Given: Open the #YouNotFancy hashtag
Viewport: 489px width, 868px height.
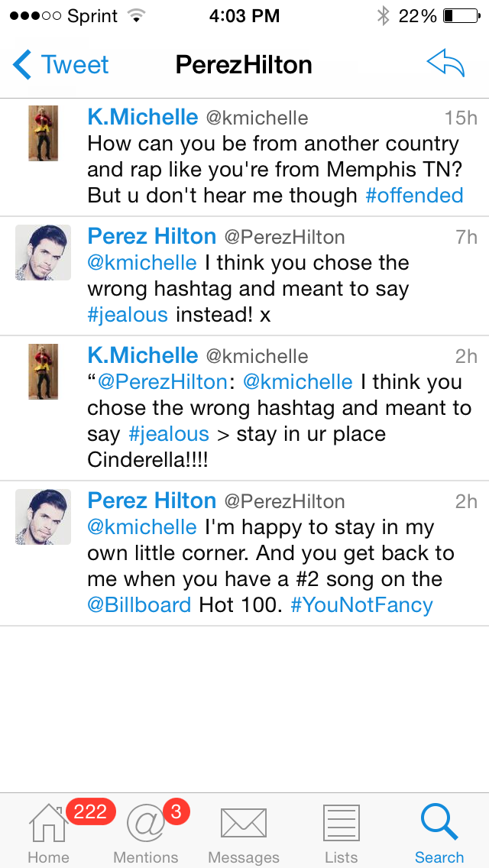Looking at the screenshot, I should (x=361, y=605).
